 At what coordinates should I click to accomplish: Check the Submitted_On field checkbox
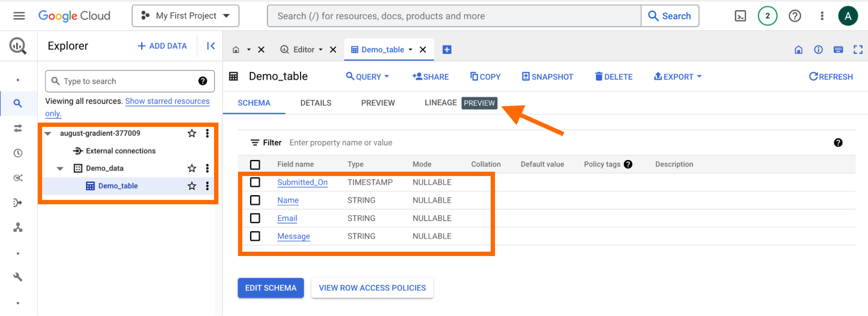click(x=255, y=182)
